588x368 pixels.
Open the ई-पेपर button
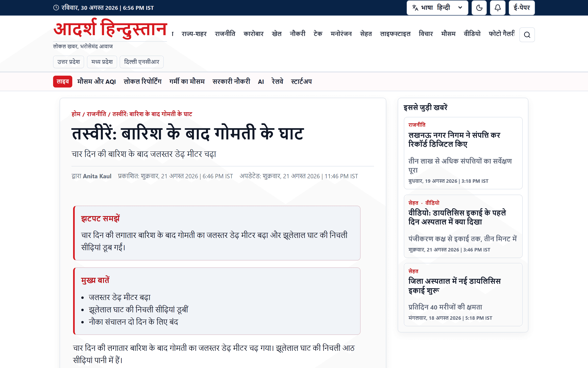click(x=522, y=8)
